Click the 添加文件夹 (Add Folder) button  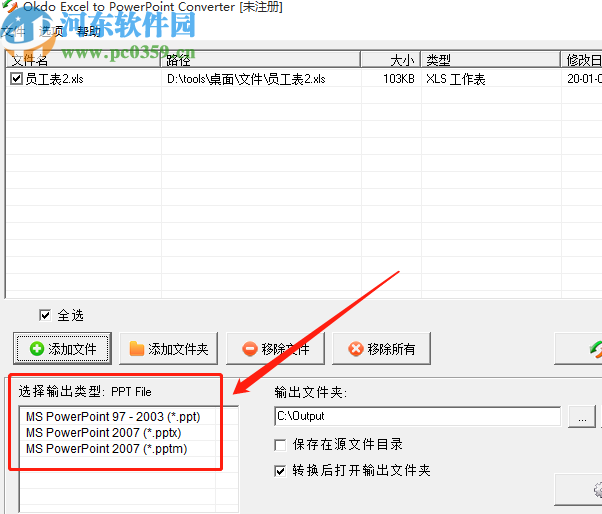pyautogui.click(x=169, y=349)
